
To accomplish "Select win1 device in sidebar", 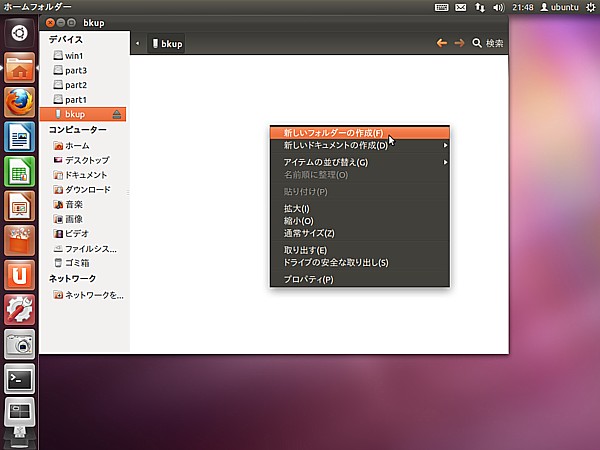I will (83, 56).
